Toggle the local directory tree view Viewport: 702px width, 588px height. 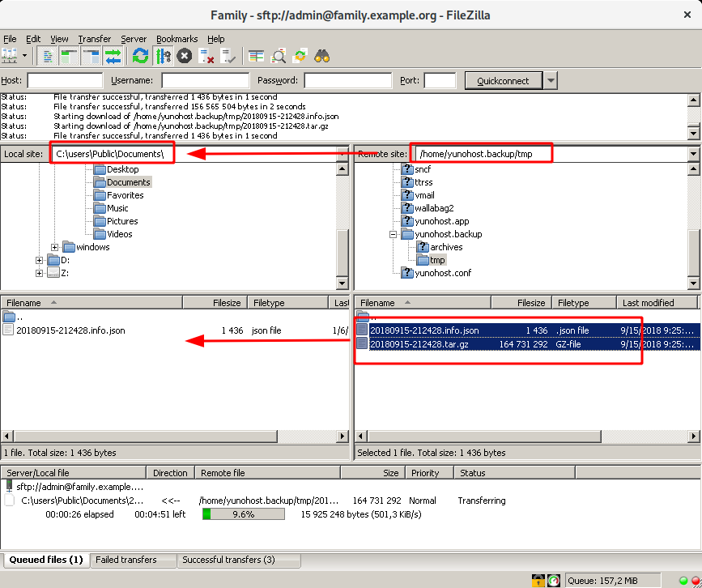69,56
